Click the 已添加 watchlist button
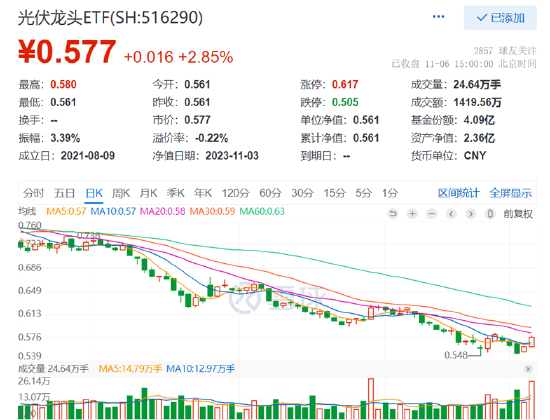The height and width of the screenshot is (420, 550). (x=500, y=18)
